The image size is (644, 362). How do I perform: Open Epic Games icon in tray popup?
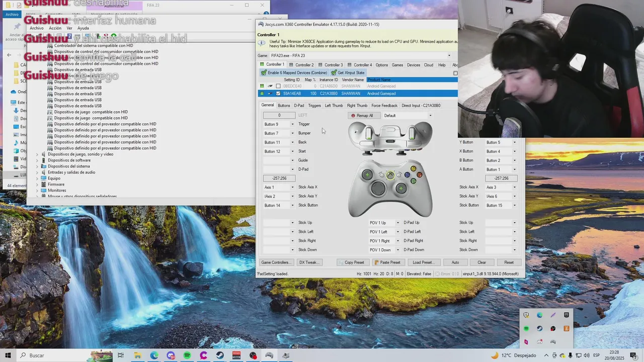point(567,315)
